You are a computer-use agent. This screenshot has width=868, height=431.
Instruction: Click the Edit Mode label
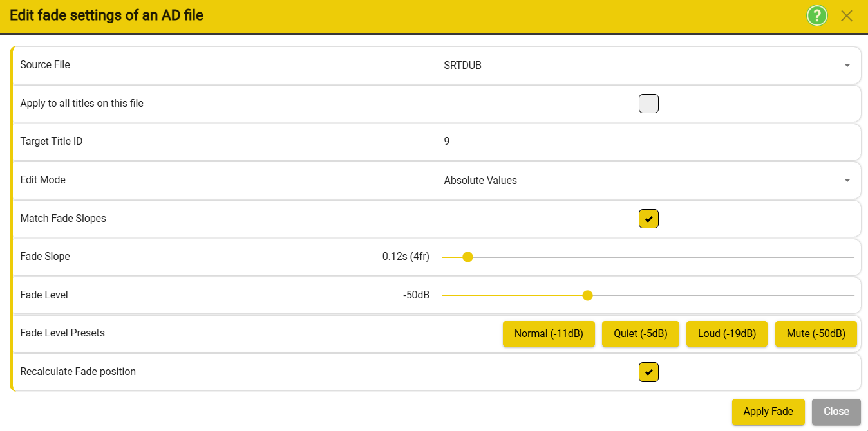(43, 180)
